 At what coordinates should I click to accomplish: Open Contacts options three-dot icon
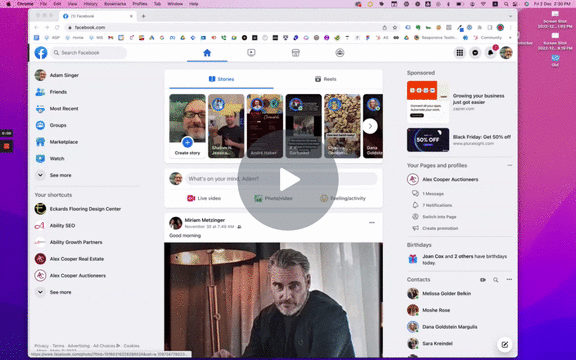[509, 280]
